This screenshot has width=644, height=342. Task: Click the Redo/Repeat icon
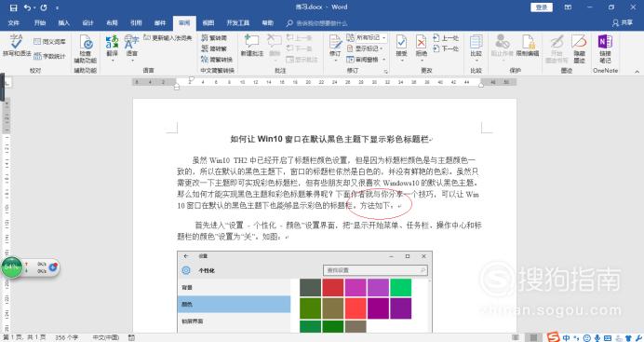point(44,7)
